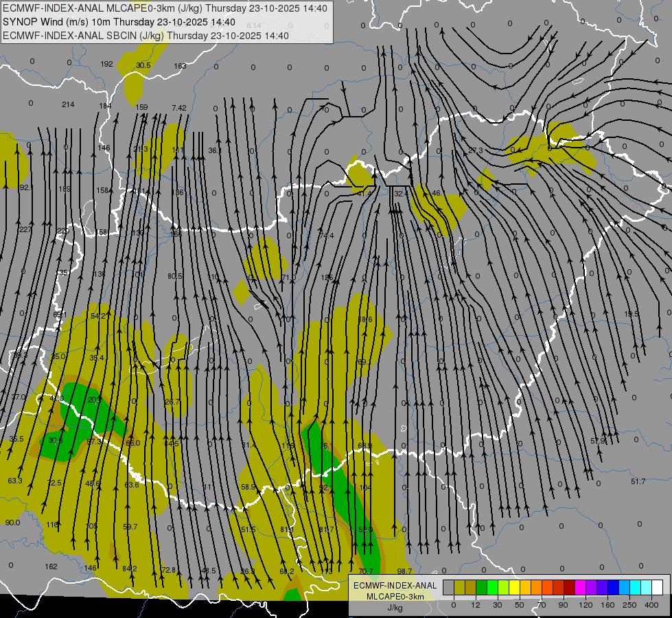
Task: Click the map value 7.42
Action: (x=179, y=108)
